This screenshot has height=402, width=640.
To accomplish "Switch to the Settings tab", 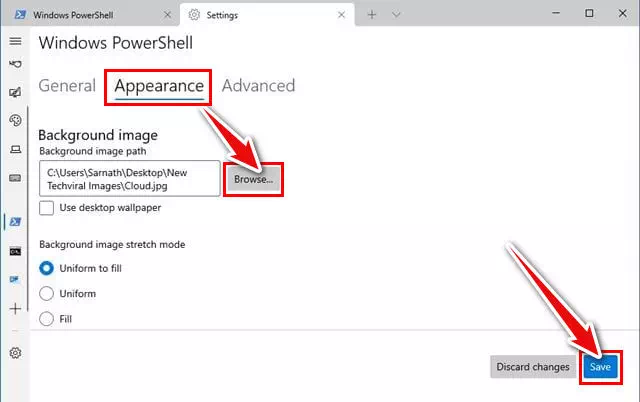I will point(267,15).
